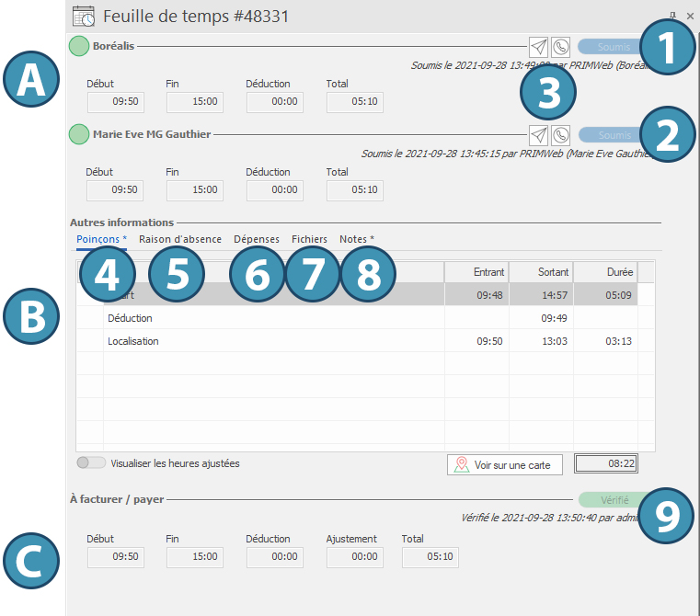This screenshot has width=700, height=616.
Task: Click the send icon beside Marie Eve MG Gauthier
Action: pos(538,135)
